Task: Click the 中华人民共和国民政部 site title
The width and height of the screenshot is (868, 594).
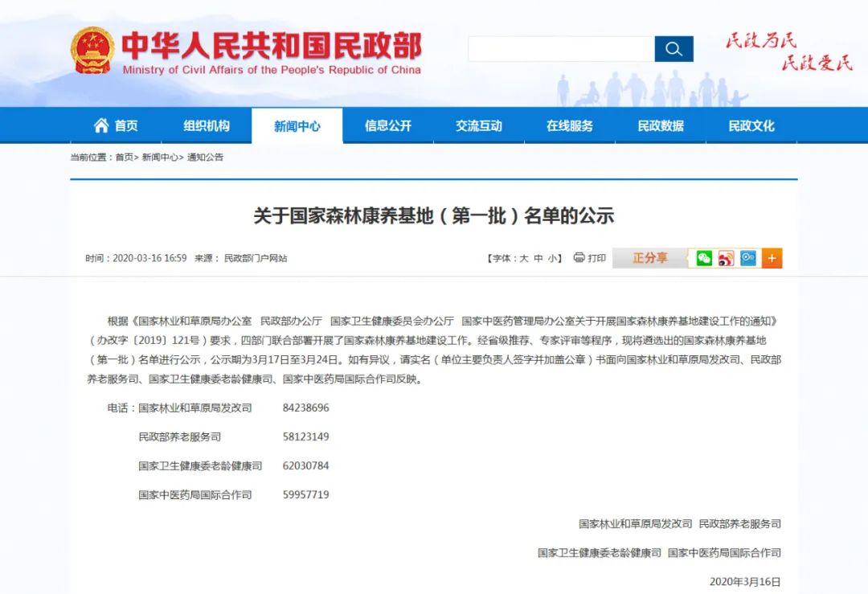Action: 272,46
